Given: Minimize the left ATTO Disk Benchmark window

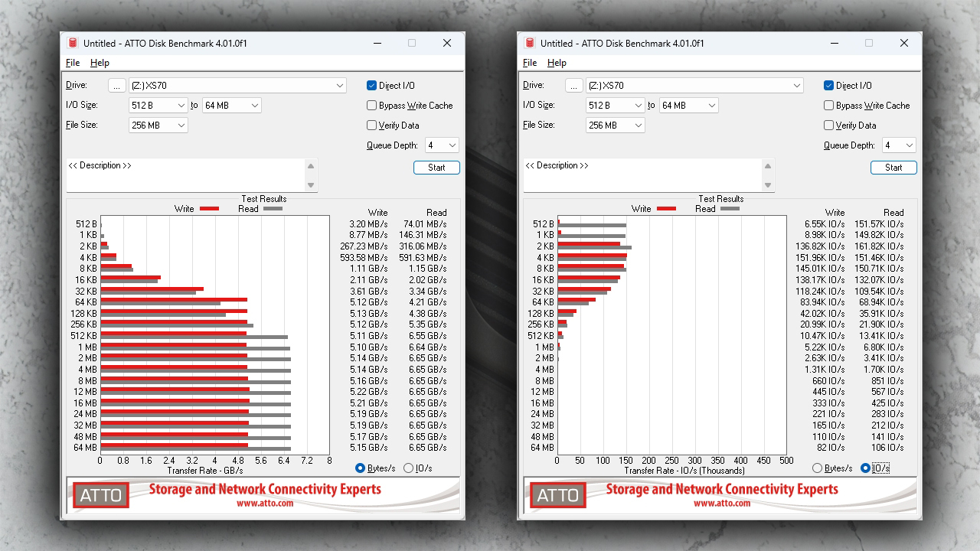Looking at the screenshot, I should [376, 44].
